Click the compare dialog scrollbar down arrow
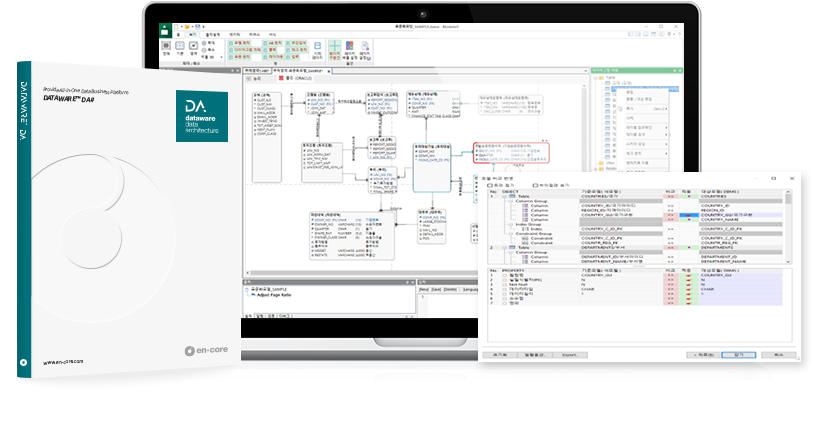The height and width of the screenshot is (430, 814). (789, 262)
